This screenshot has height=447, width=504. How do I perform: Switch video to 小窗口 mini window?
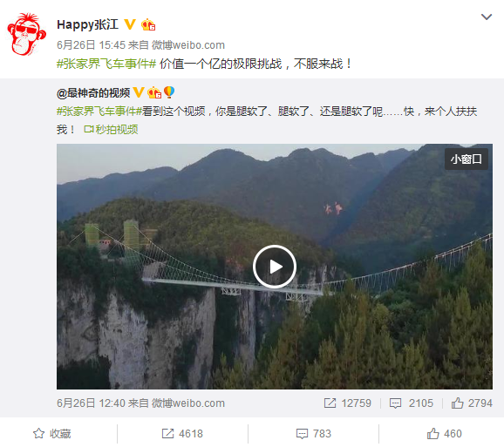tap(467, 159)
